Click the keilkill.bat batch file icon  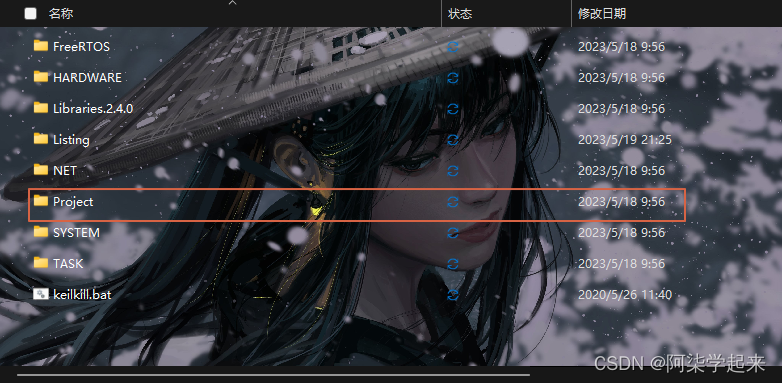pos(41,294)
